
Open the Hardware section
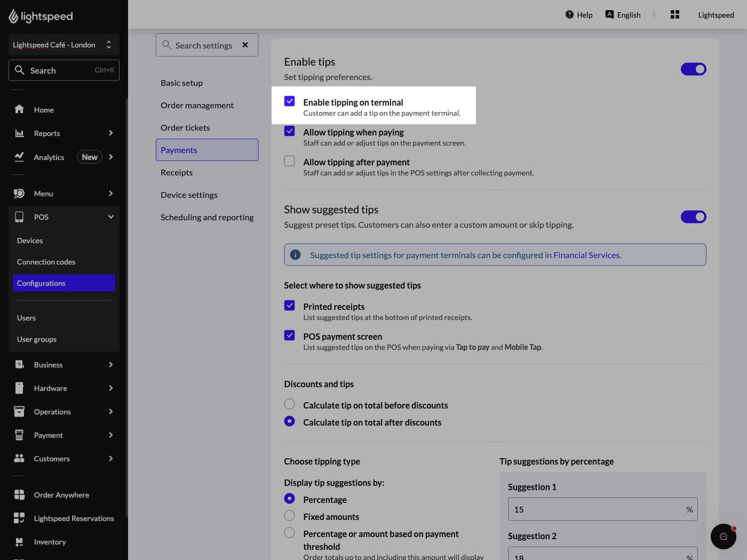coord(50,388)
